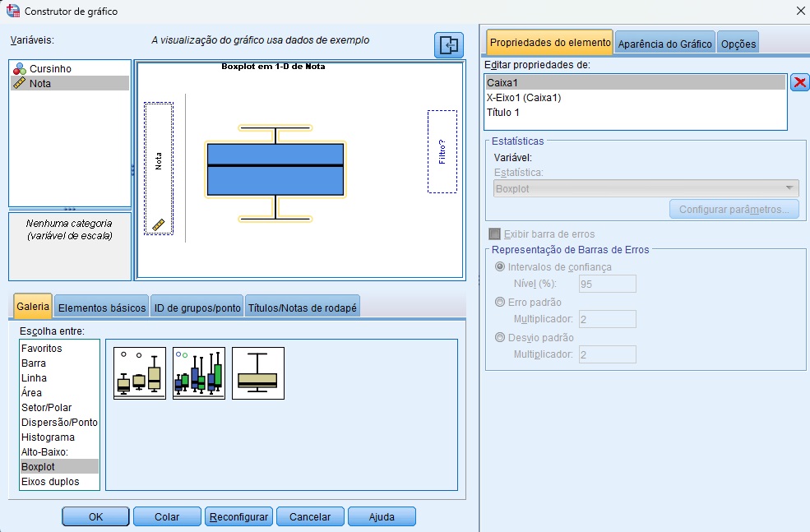Open ID de grupos/ponto tab
This screenshot has width=810, height=532.
click(x=197, y=308)
